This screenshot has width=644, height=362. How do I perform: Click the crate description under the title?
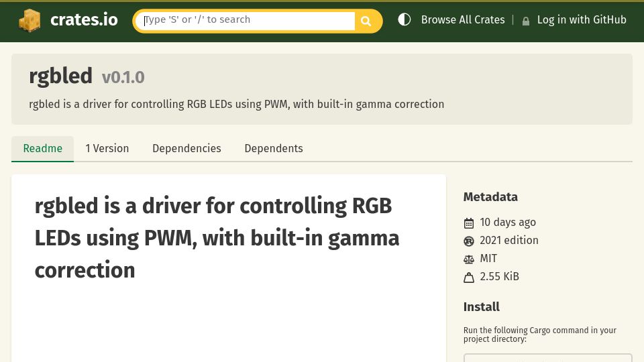pyautogui.click(x=237, y=105)
